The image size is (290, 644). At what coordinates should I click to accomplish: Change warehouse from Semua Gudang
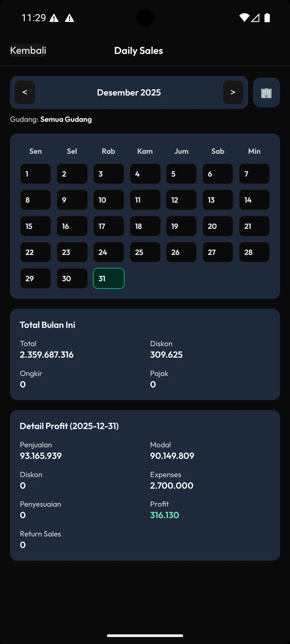click(66, 119)
